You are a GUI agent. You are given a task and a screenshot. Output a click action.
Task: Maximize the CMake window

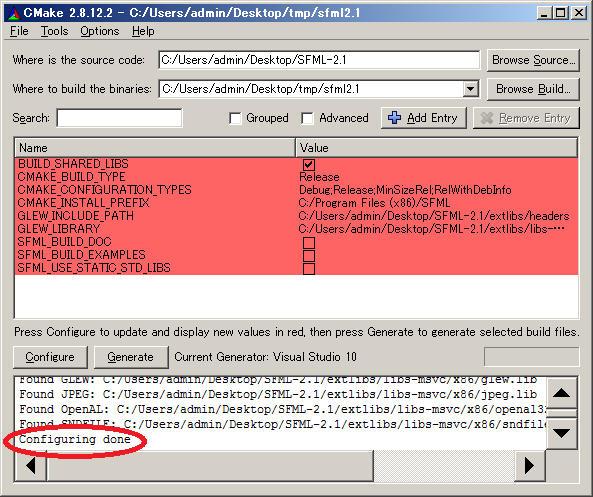click(x=560, y=13)
